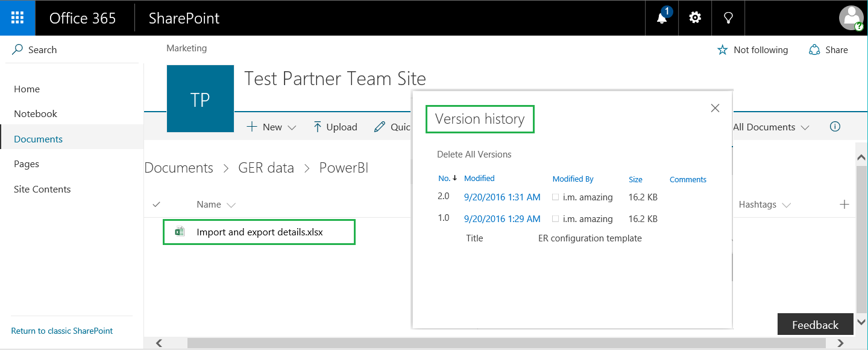
Task: Click the Not following star
Action: 723,50
